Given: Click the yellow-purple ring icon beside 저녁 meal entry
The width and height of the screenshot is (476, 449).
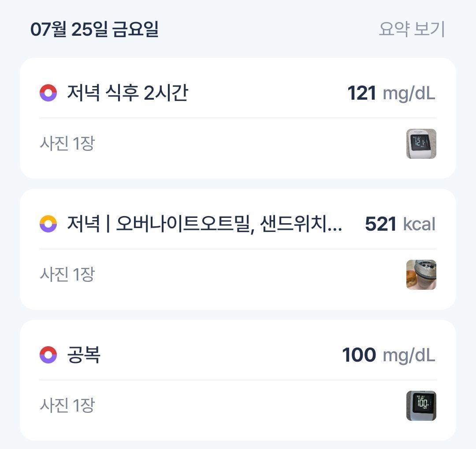Looking at the screenshot, I should click(x=48, y=224).
